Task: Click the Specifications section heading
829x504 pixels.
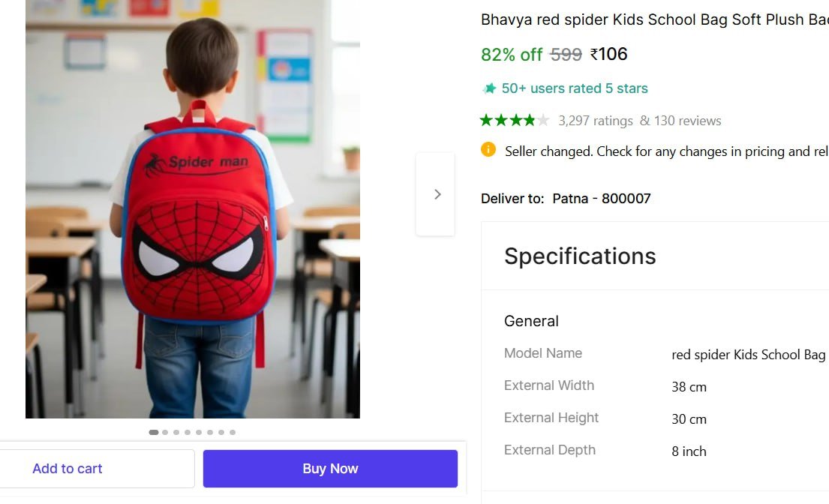Action: (580, 256)
